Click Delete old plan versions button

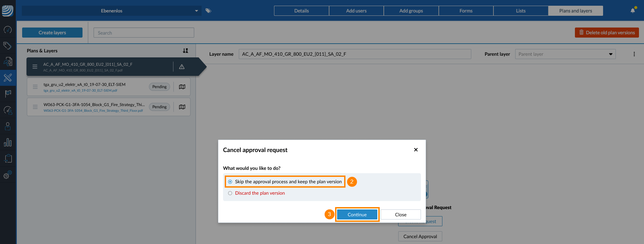point(606,33)
